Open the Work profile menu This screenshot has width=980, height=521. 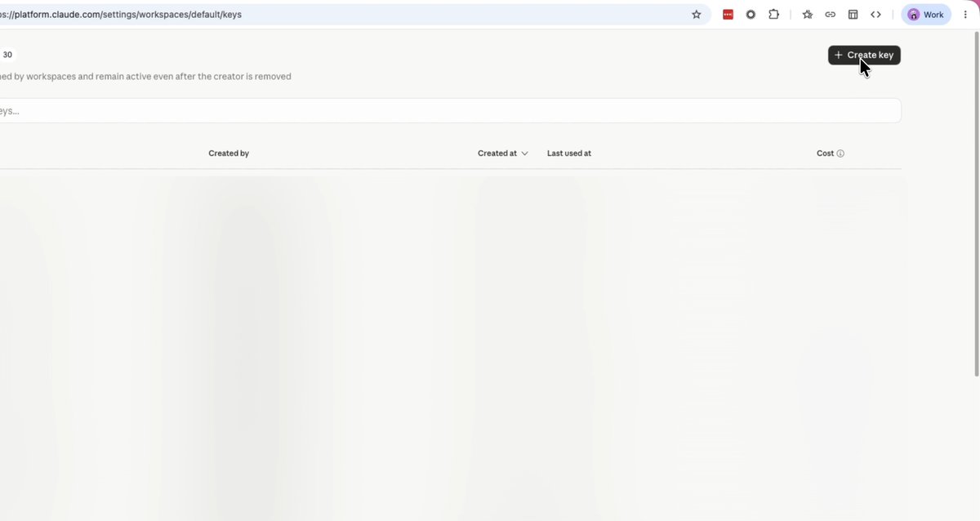tap(926, 15)
